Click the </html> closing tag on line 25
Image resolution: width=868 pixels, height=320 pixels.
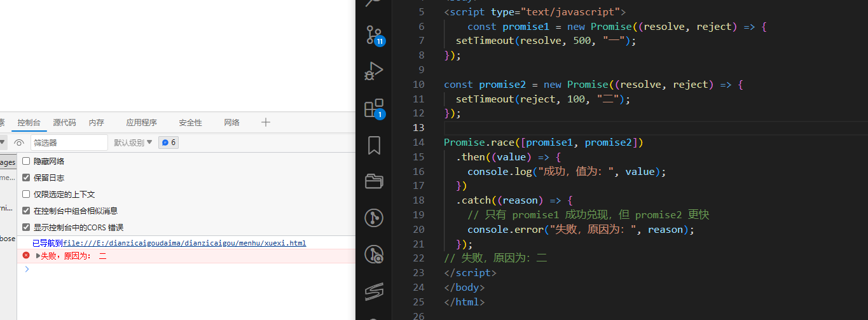464,302
